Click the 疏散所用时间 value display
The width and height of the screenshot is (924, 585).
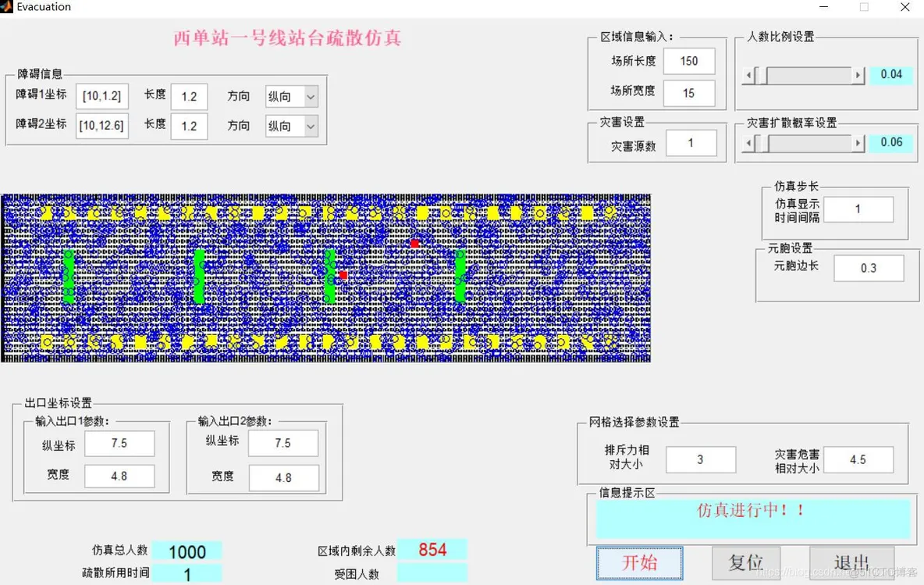187,574
